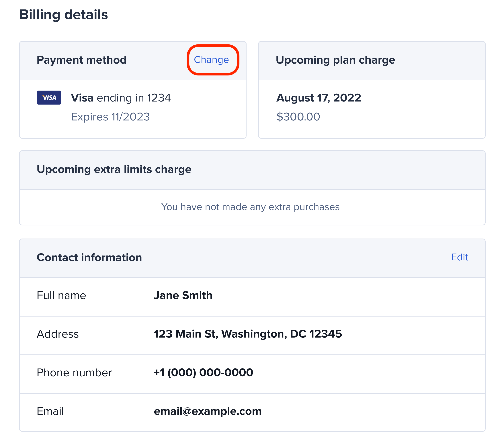Select the address '123 Main St, Washington, DC 12345'

[248, 334]
